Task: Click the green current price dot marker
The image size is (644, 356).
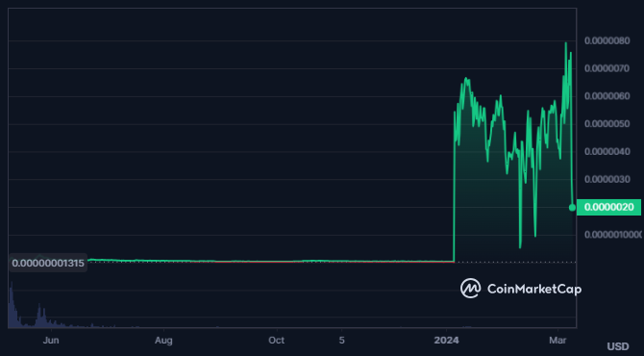Action: (x=572, y=208)
